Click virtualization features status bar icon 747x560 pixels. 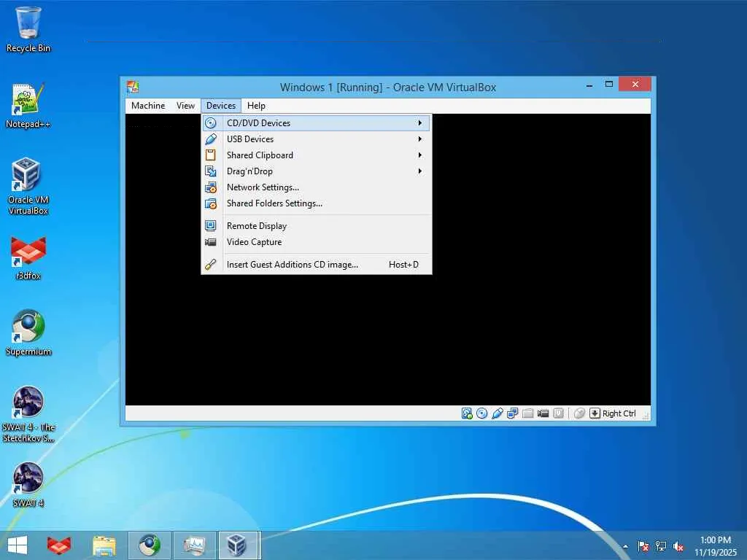tap(558, 413)
